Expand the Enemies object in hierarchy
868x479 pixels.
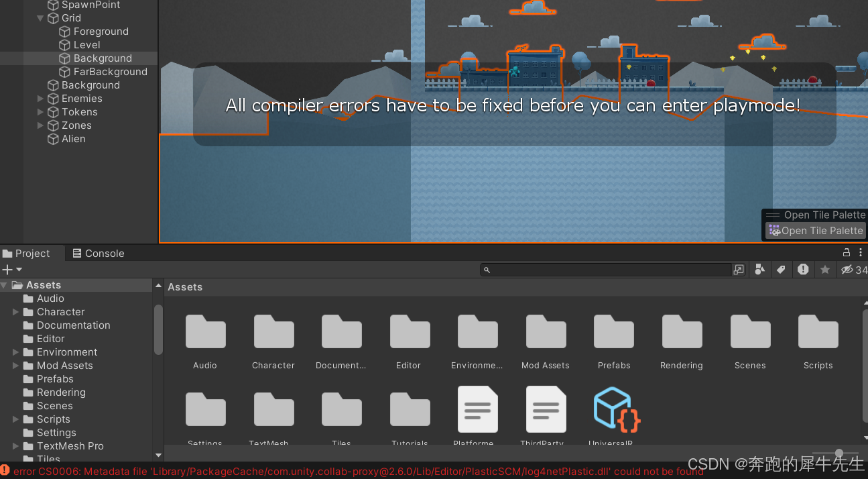coord(41,99)
